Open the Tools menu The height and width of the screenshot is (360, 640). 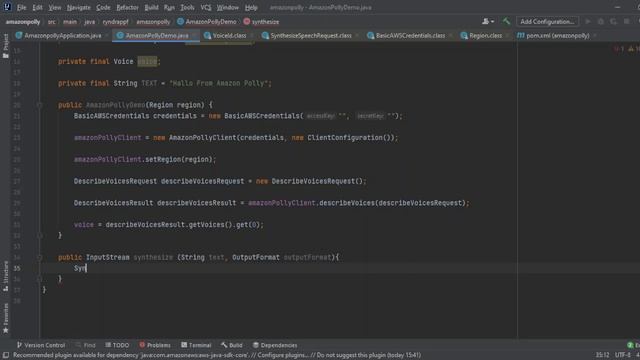click(x=187, y=7)
